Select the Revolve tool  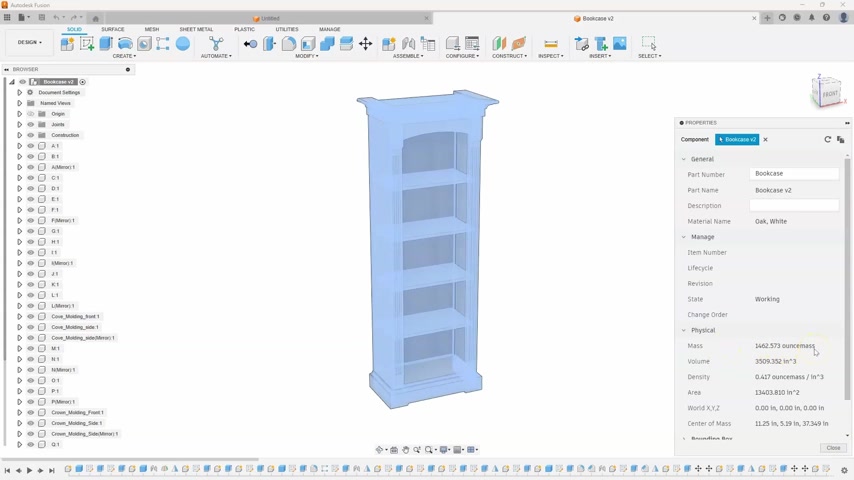tap(125, 44)
